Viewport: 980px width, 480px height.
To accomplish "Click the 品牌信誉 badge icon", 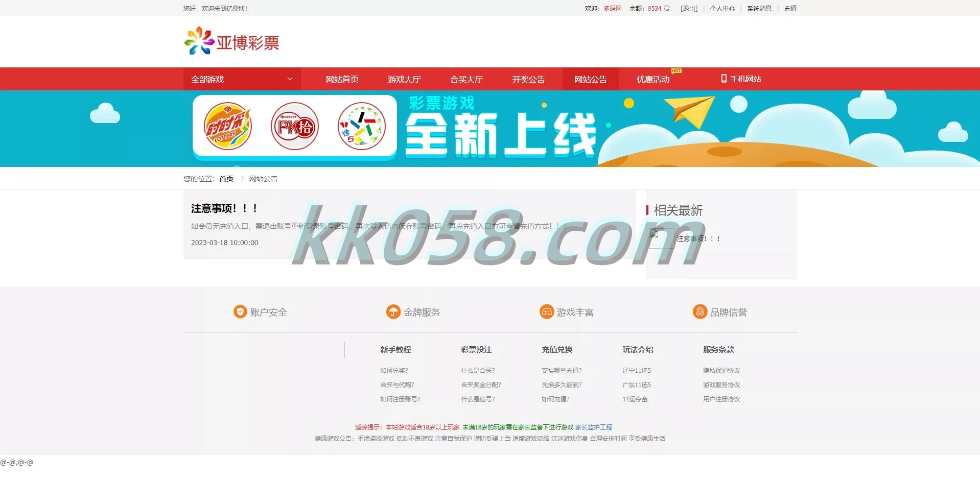I will pos(699,311).
